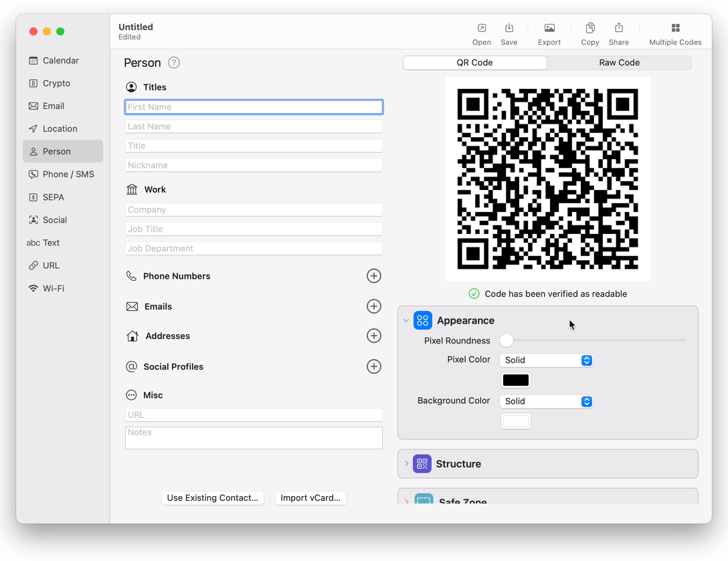Open the Pixel Color style dropdown
This screenshot has height=561, width=728.
[546, 360]
